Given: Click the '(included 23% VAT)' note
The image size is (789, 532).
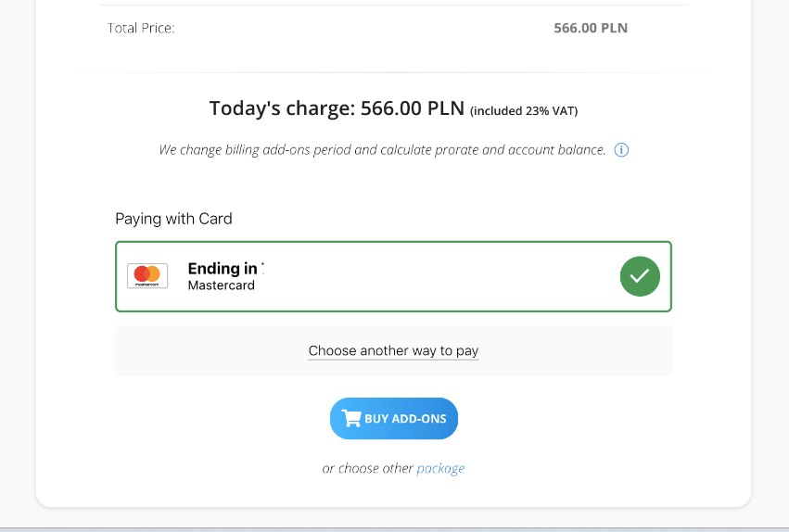Looking at the screenshot, I should point(524,111).
